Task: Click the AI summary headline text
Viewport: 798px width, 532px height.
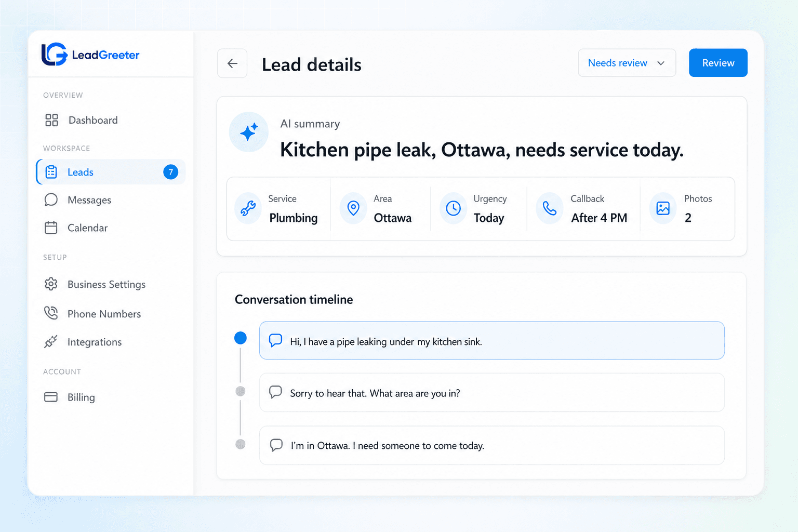Action: (482, 150)
